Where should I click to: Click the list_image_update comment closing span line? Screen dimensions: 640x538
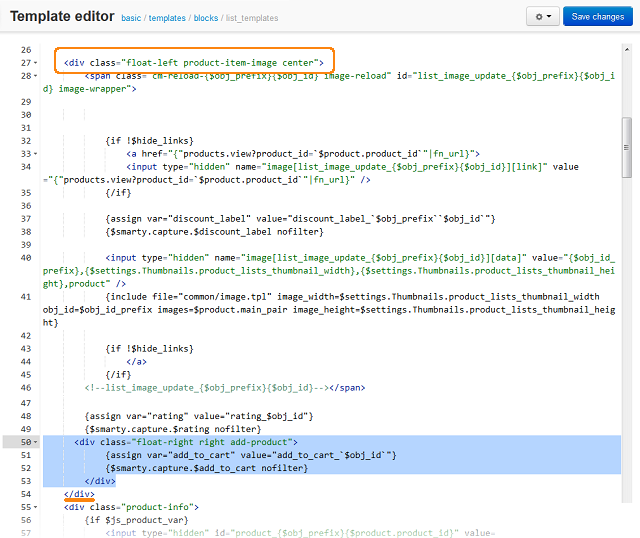tap(225, 388)
